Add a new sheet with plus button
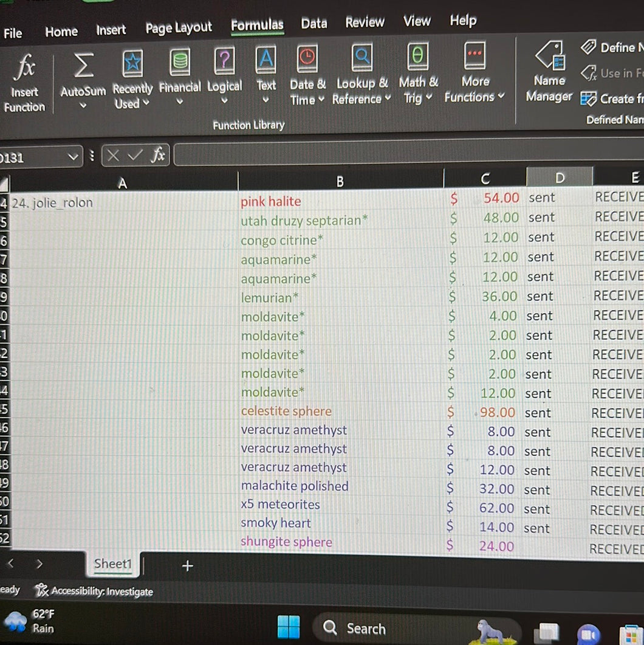Screen dimensions: 644x645 (187, 565)
